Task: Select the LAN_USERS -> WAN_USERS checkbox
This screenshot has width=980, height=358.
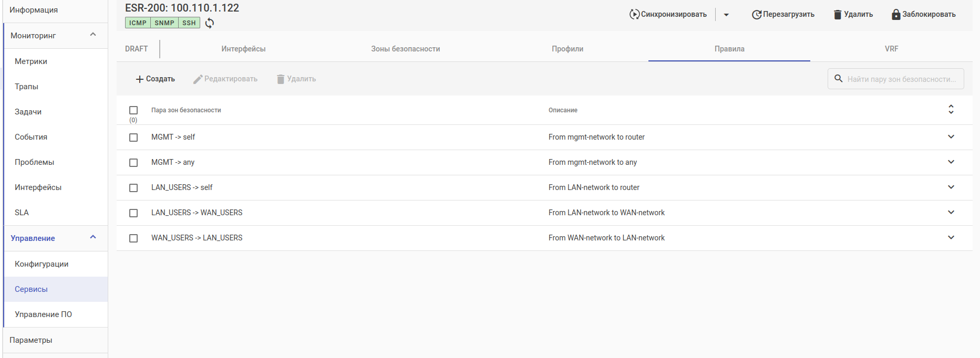Action: (133, 213)
